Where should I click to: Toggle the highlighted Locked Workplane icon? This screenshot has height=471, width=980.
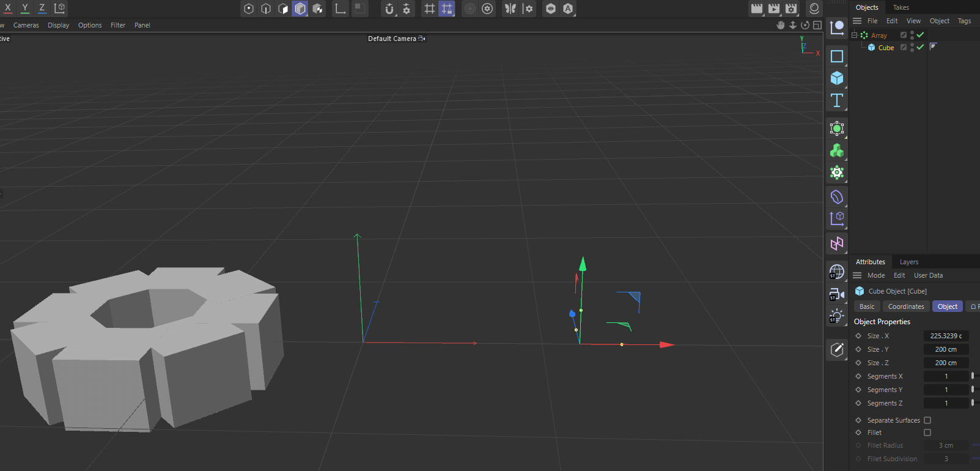(447, 9)
